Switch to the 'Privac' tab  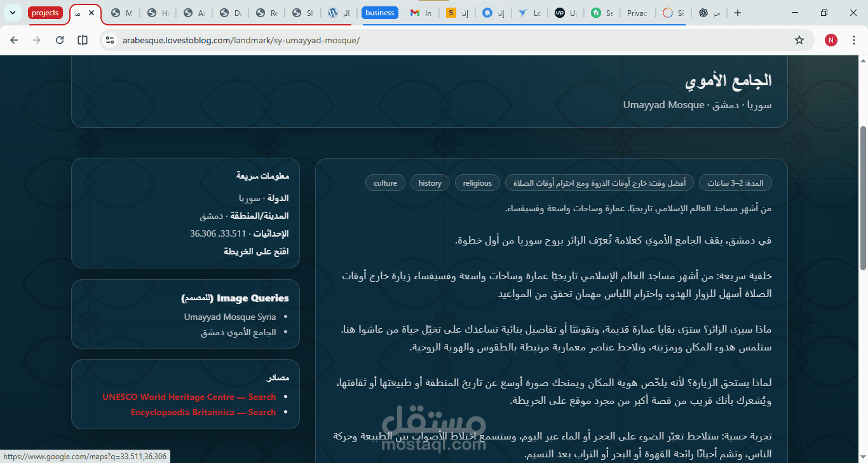[x=637, y=13]
